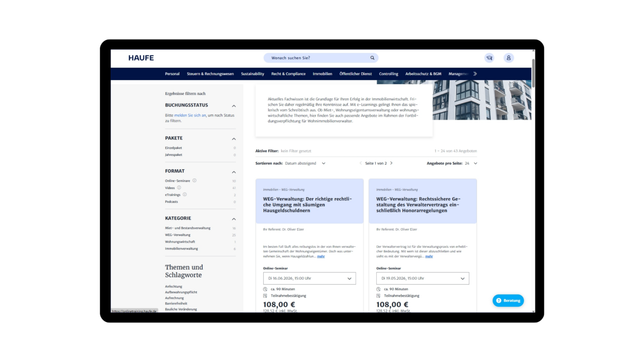Image resolution: width=644 pixels, height=362 pixels.
Task: Open the Angebote pro Seite dropdown
Action: pos(471,163)
